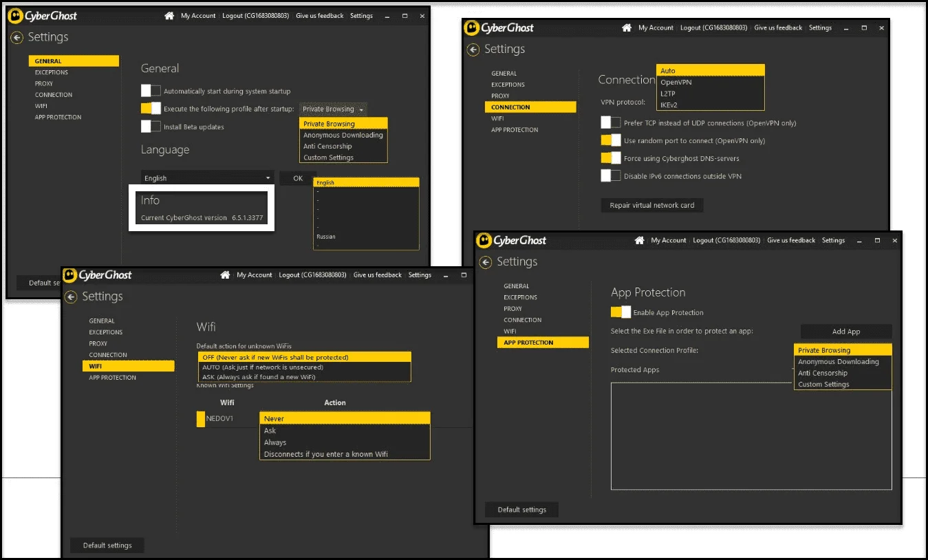Select the NEDOV1 wifi entry

(x=219, y=418)
